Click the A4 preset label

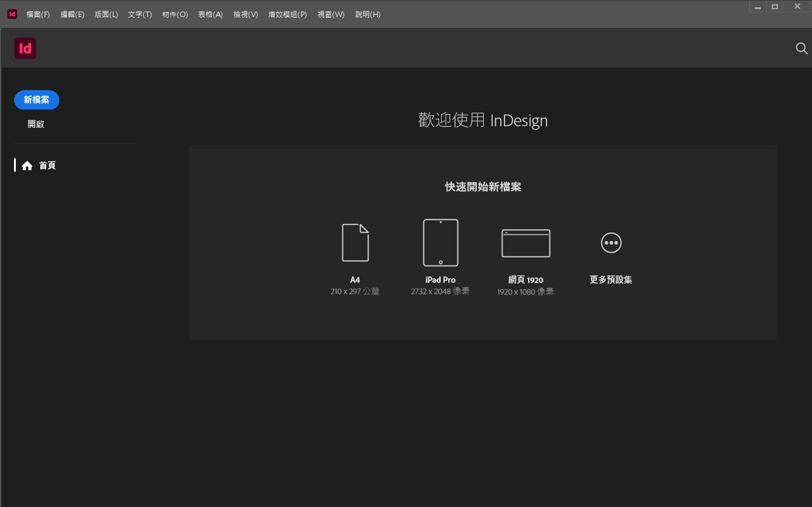(355, 280)
